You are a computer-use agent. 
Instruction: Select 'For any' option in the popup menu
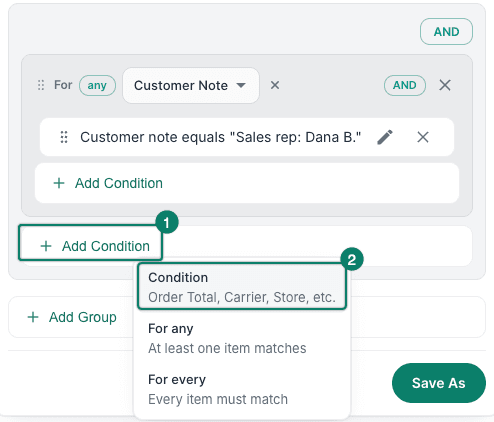pyautogui.click(x=242, y=338)
